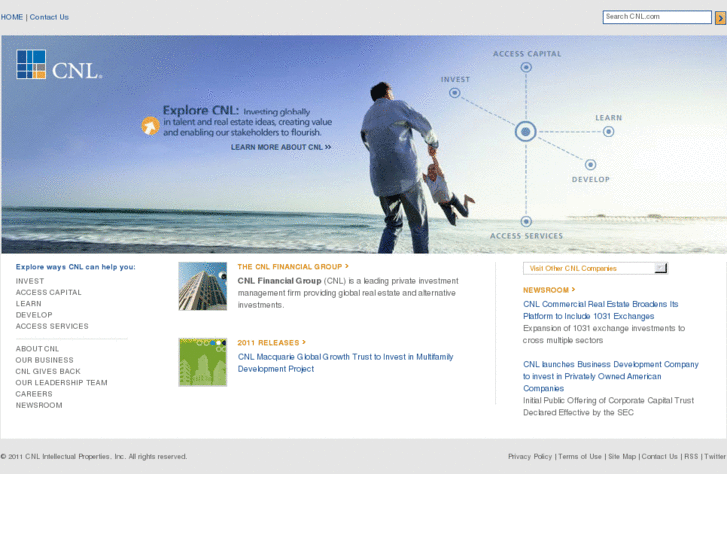727x545 pixels.
Task: Click the CNL logo
Action: pyautogui.click(x=59, y=65)
